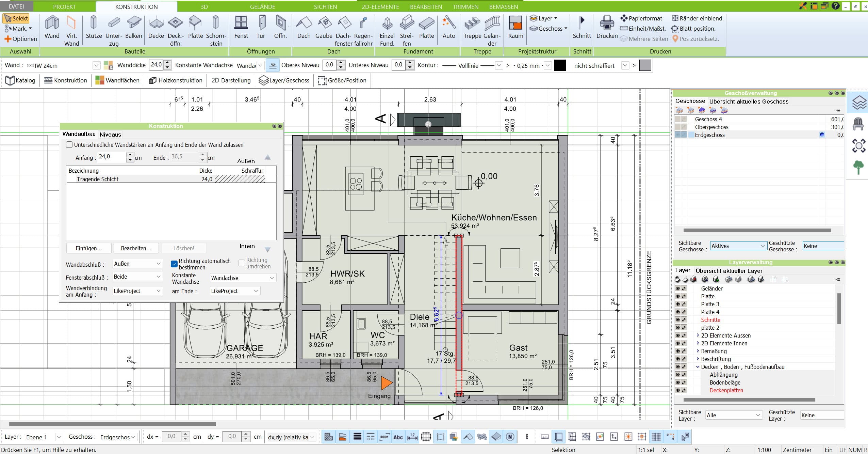Open the DATEI menu
Screen dimensions: 868x454
click(16, 6)
